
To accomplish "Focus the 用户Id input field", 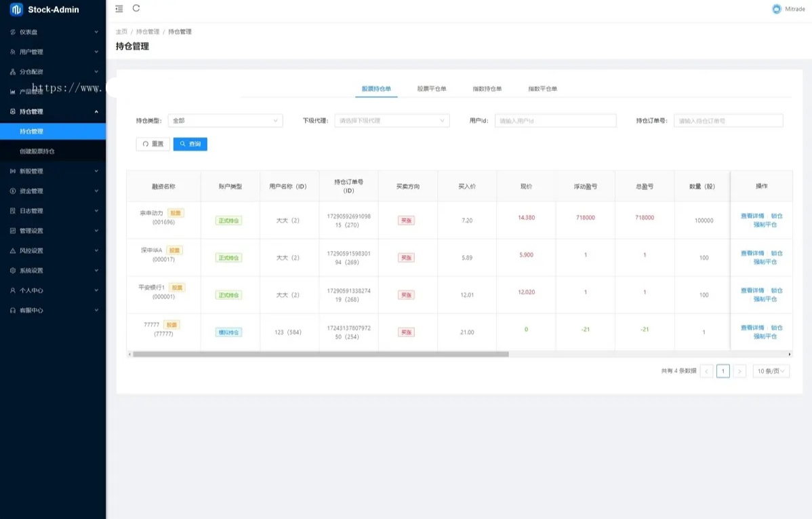I will tap(555, 121).
